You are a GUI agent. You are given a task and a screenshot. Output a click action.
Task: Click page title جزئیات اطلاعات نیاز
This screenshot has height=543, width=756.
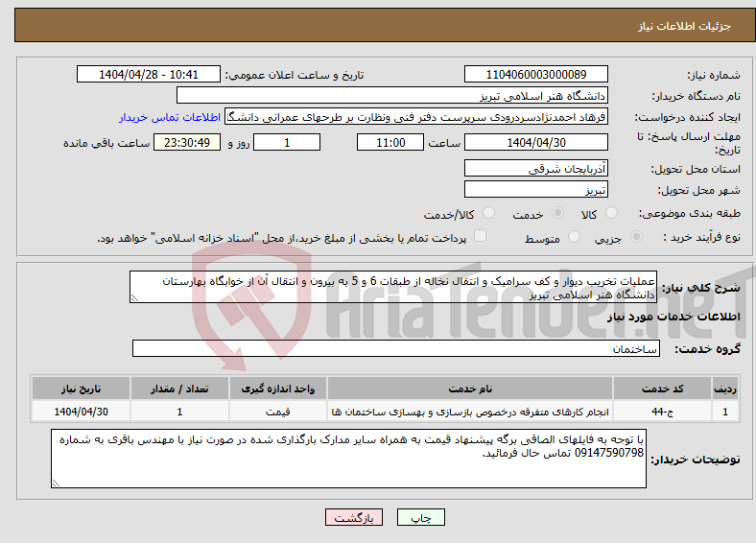tap(685, 26)
